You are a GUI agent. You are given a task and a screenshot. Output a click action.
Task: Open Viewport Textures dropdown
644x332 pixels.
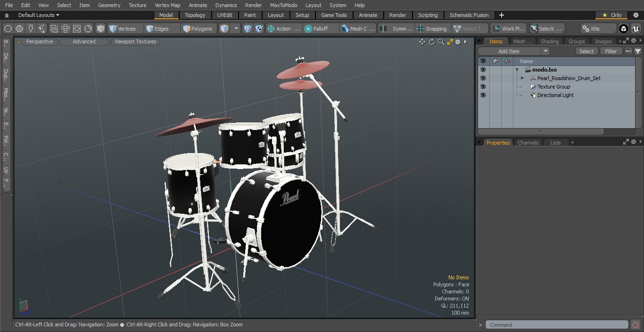[x=135, y=42]
